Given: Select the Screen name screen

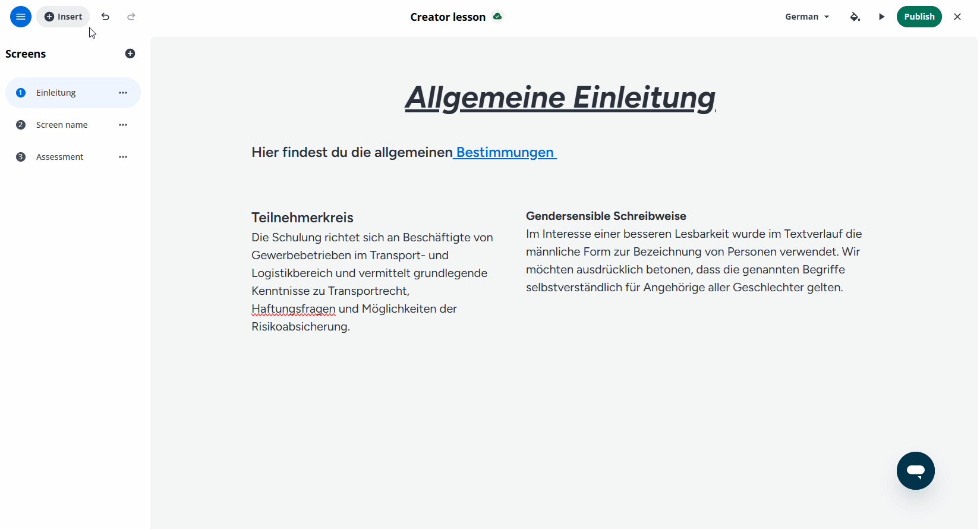Looking at the screenshot, I should [x=73, y=125].
